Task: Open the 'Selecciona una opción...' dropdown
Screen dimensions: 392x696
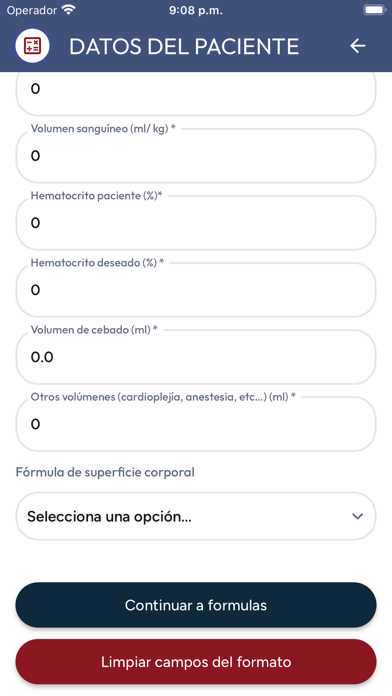Action: point(196,516)
